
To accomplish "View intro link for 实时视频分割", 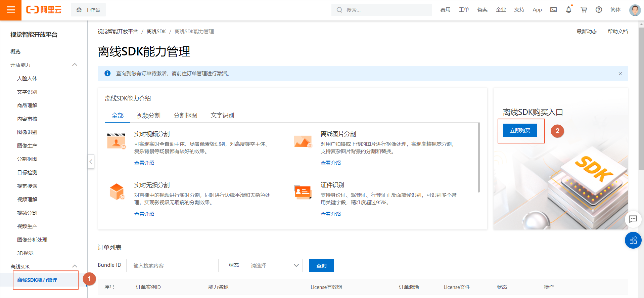I will tap(144, 163).
